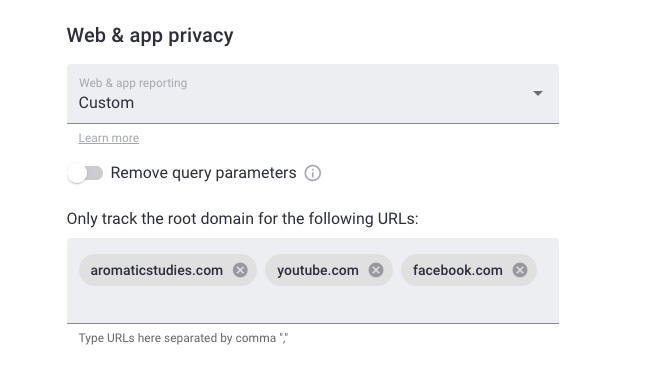Viewport: 657px width, 384px height.
Task: Open the Web & app reporting dropdown field
Action: click(313, 94)
